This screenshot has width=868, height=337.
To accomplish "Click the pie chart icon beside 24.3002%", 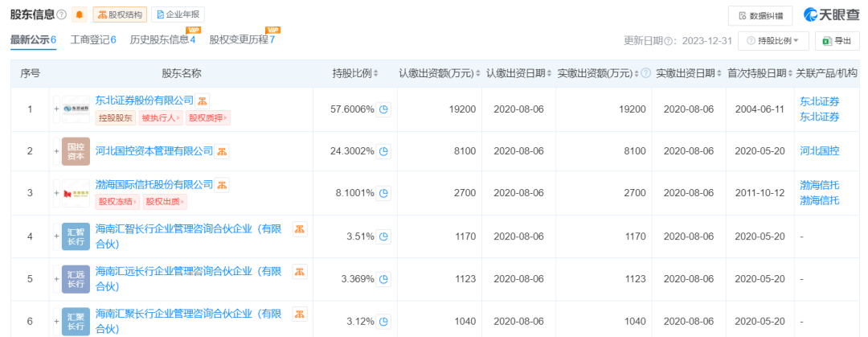I will [384, 150].
